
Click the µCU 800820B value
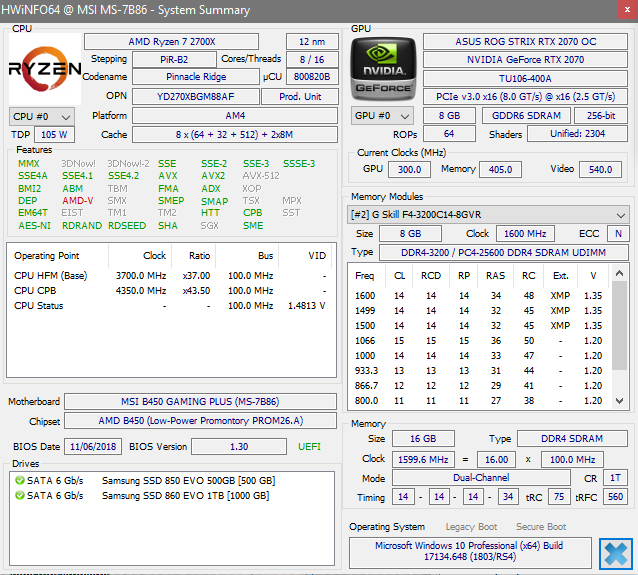312,77
